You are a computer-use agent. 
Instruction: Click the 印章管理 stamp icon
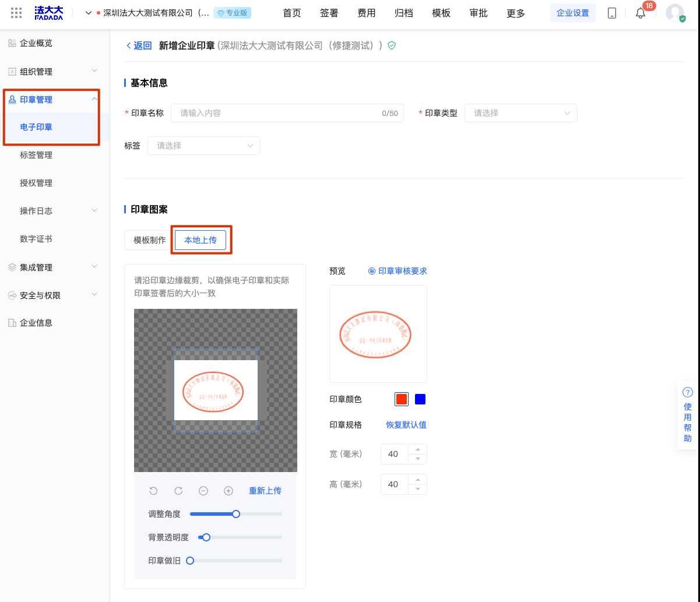[12, 100]
